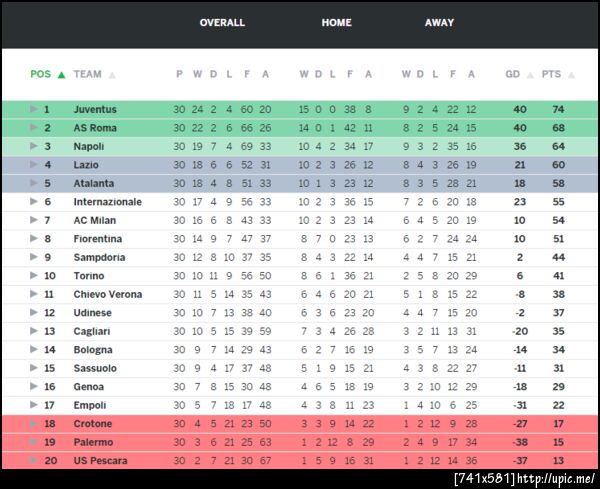Click the arrow next to Fiorentina
This screenshot has width=600, height=489.
coord(34,239)
